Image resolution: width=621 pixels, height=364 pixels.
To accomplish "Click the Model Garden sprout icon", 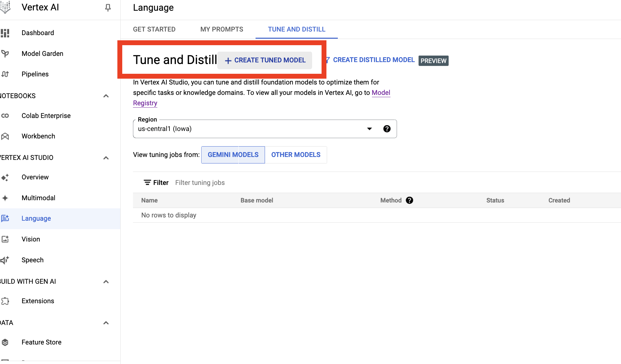I will click(x=5, y=54).
